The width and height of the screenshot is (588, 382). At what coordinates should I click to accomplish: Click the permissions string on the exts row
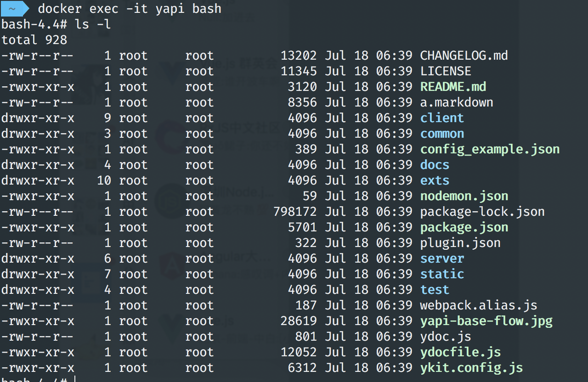click(38, 180)
